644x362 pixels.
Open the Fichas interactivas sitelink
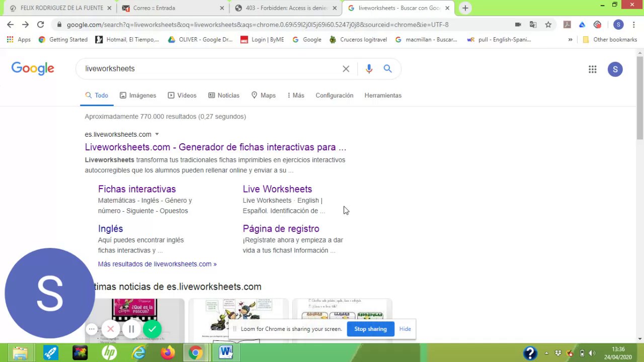pyautogui.click(x=137, y=189)
